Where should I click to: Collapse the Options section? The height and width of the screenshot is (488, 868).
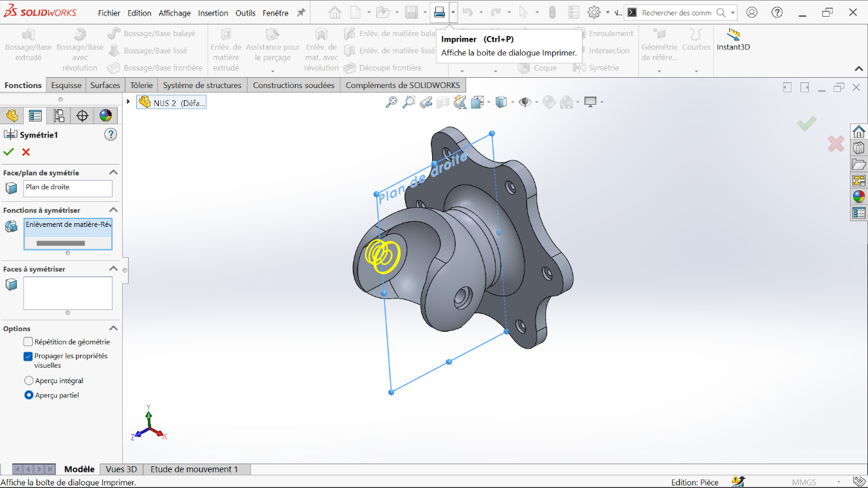pyautogui.click(x=113, y=329)
